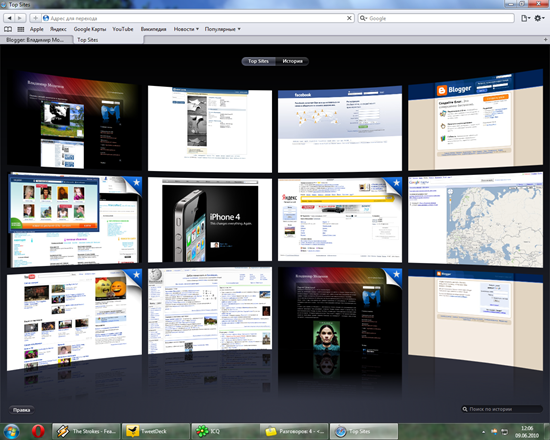Click the star badge on YouTube thumbnail
Viewport: 550px width, 440px height.
coord(136,275)
